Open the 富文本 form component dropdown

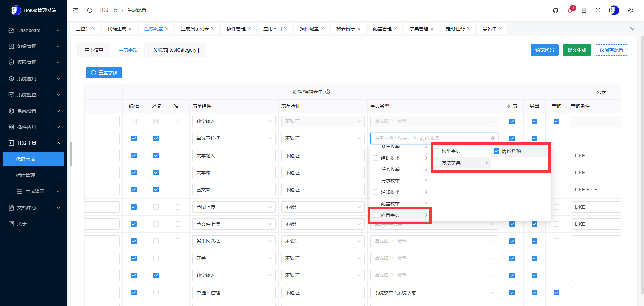[234, 189]
